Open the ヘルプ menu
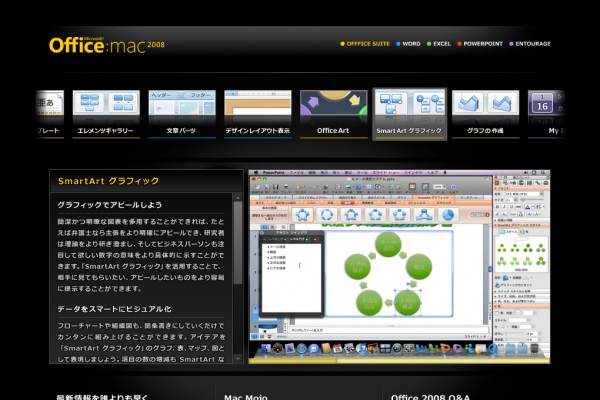 pos(432,173)
